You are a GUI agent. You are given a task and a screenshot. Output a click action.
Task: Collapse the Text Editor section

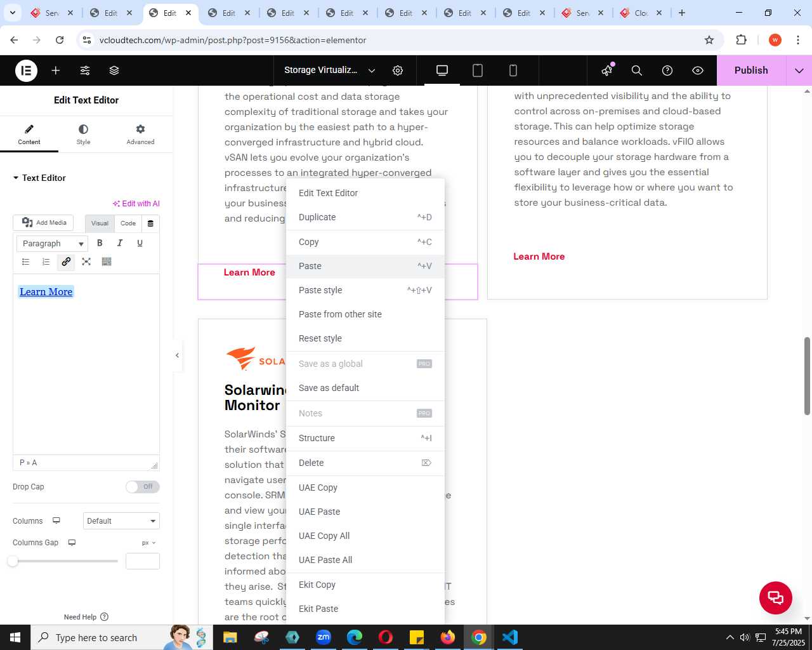coord(39,178)
